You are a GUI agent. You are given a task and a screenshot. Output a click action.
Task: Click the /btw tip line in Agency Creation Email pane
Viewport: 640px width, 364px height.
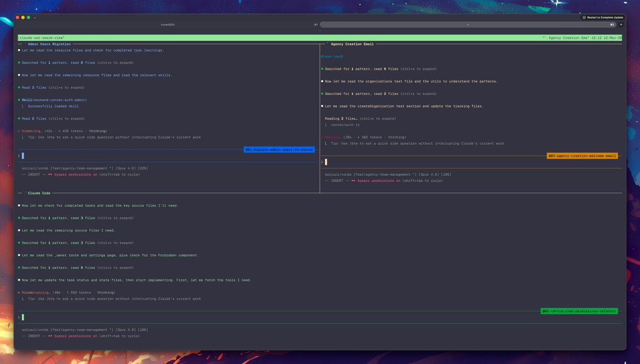click(418, 143)
